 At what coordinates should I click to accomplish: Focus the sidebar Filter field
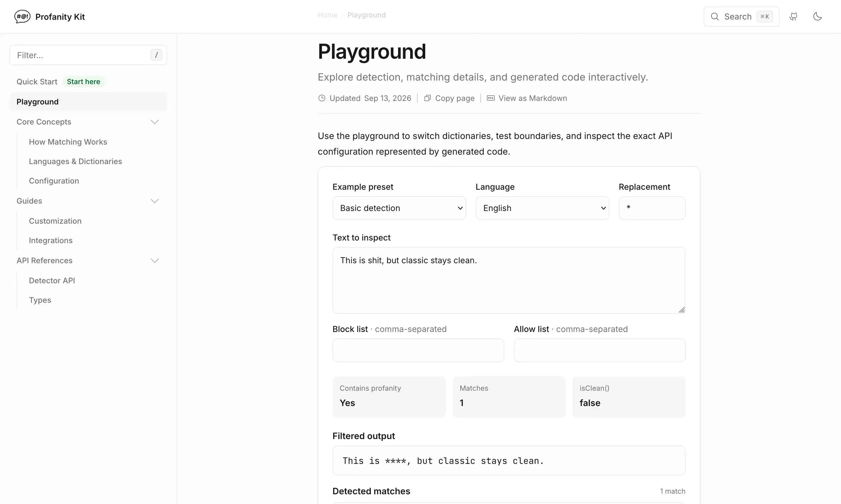(88, 55)
